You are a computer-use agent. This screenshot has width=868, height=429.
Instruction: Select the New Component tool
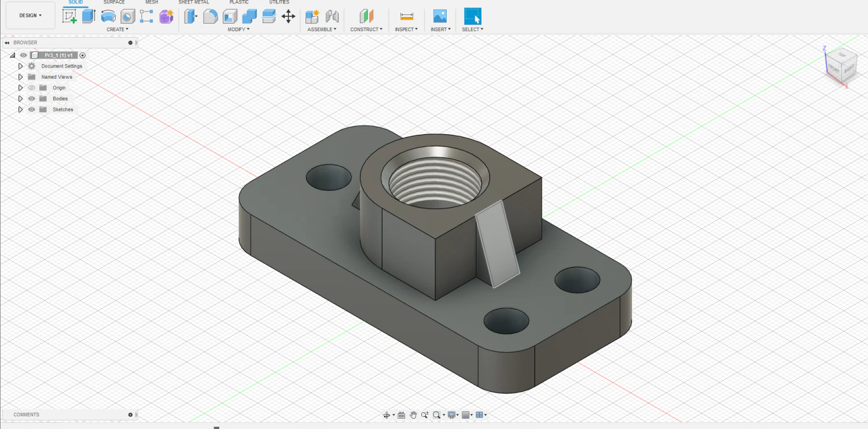pos(312,16)
